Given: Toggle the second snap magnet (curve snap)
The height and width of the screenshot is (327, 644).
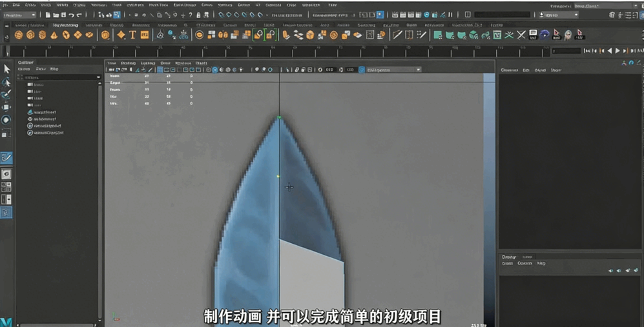Looking at the screenshot, I should click(x=229, y=15).
